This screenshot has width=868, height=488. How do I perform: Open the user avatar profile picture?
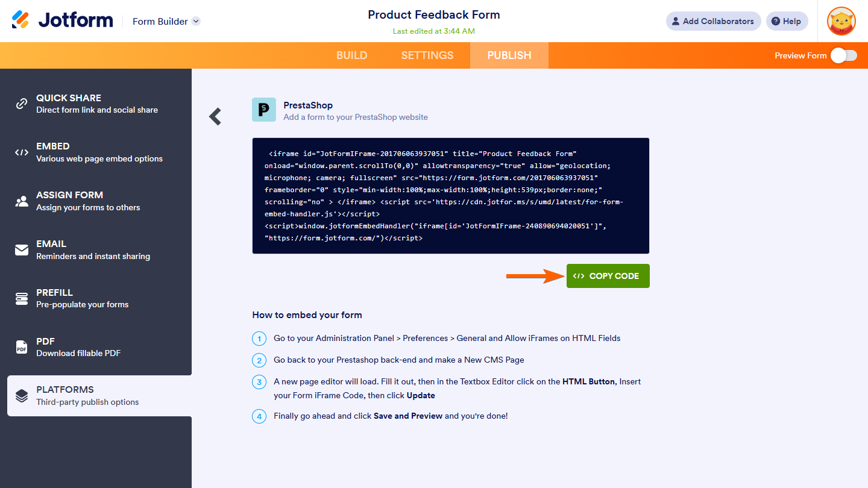coord(841,21)
